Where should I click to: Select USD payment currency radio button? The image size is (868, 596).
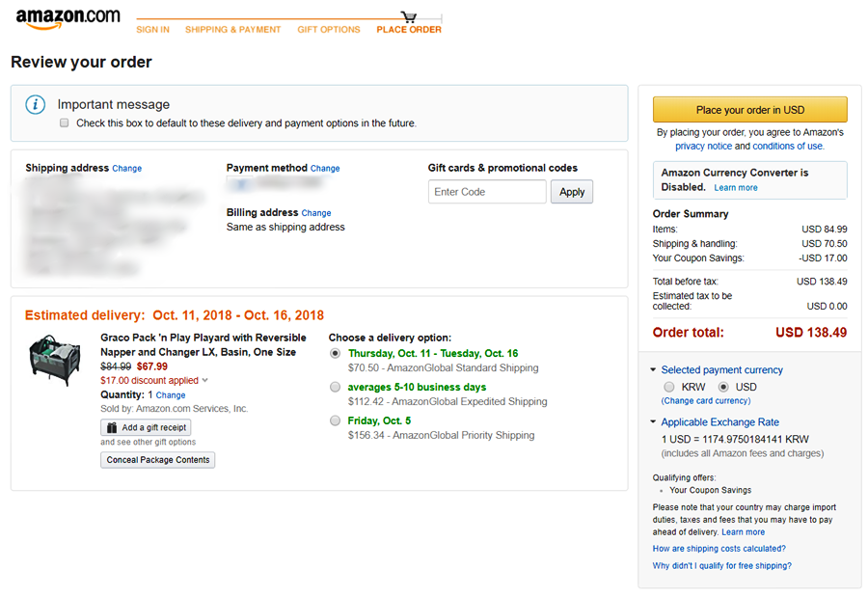[723, 387]
